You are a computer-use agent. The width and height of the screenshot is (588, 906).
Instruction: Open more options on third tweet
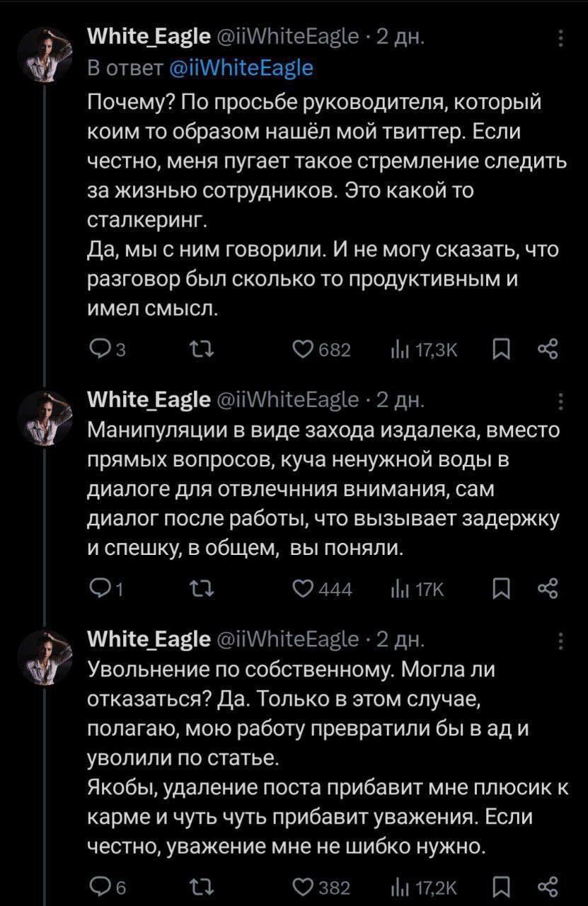[x=561, y=640]
